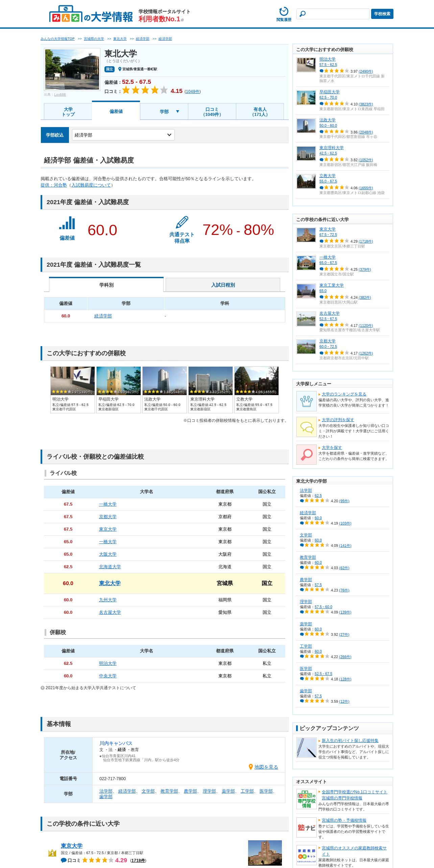The image size is (434, 868).
Task: Click the speech bubble 評判 icon
Action: tap(306, 427)
